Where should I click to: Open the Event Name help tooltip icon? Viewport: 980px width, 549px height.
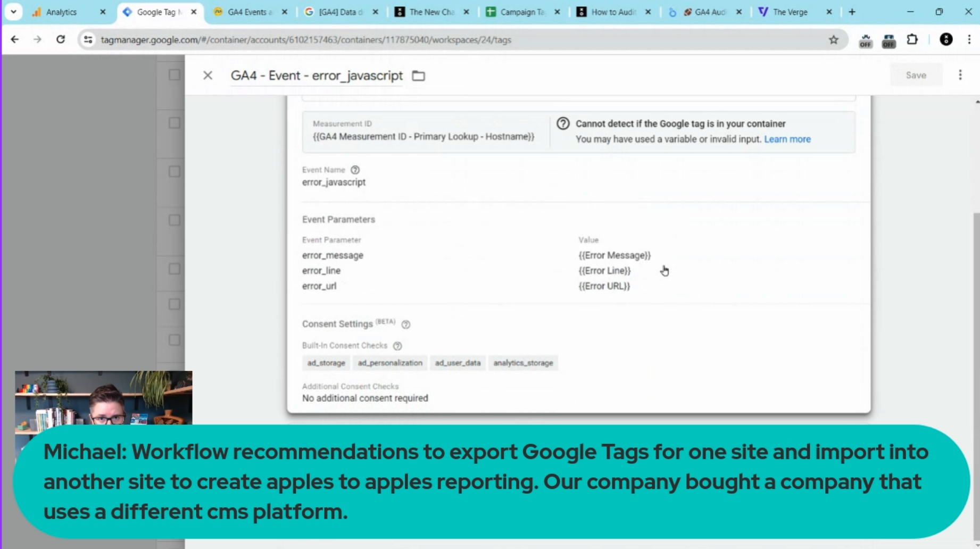pyautogui.click(x=355, y=170)
